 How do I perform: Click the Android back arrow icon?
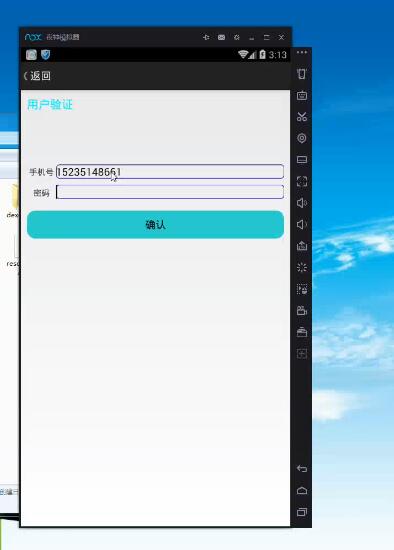click(302, 469)
